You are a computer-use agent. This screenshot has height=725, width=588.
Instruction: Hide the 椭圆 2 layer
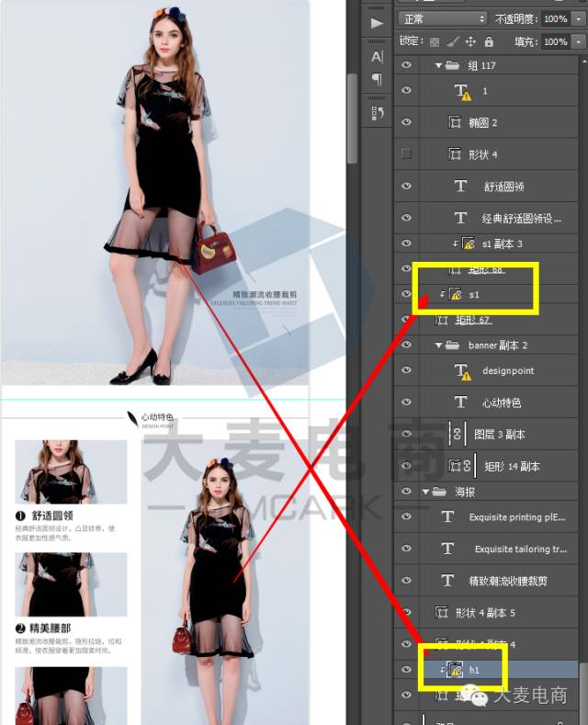406,121
